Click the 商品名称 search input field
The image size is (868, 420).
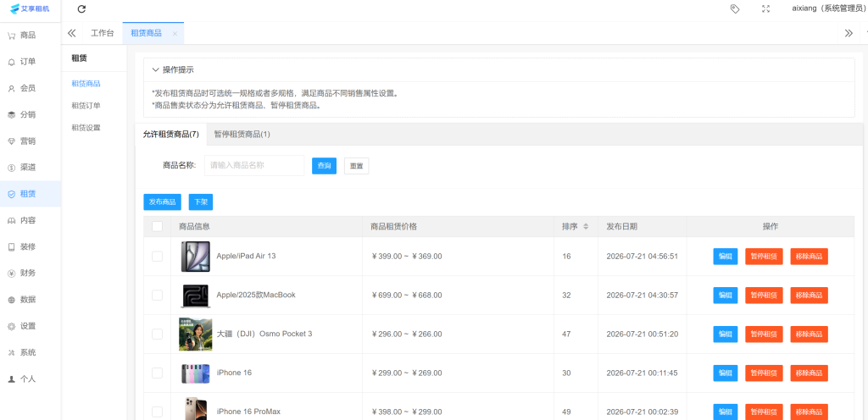point(254,165)
